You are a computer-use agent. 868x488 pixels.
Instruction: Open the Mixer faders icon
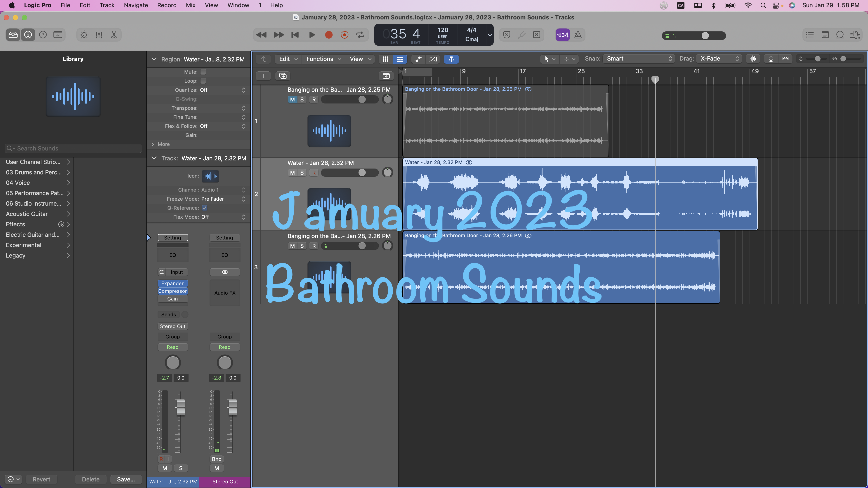[x=99, y=35]
